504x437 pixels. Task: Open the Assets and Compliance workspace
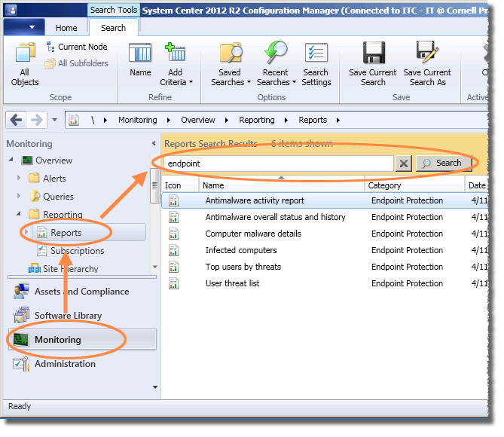(x=82, y=292)
